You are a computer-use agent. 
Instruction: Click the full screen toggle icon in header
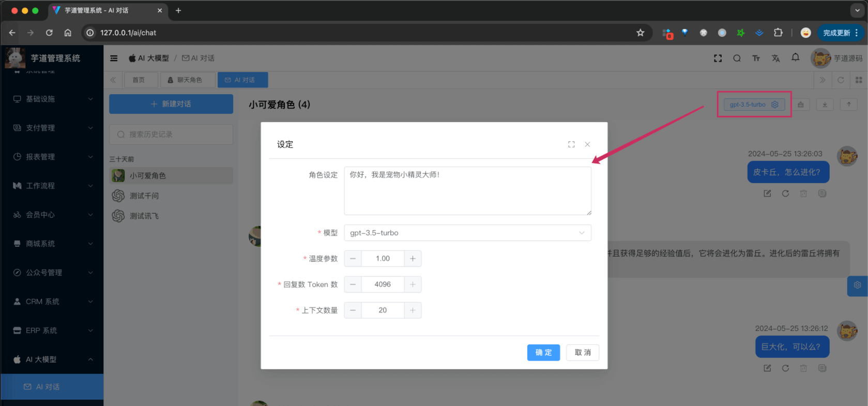(718, 58)
